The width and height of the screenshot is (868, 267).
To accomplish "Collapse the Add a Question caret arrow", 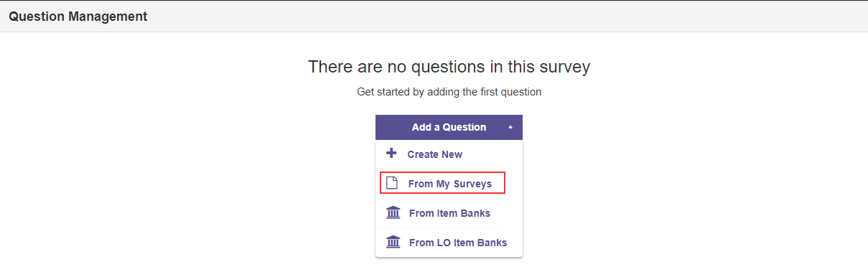I will tap(510, 127).
